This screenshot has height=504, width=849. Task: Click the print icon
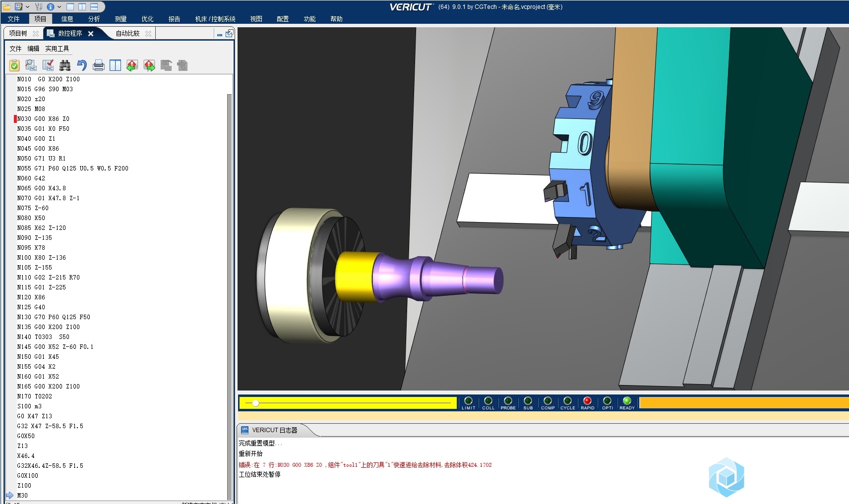point(99,65)
